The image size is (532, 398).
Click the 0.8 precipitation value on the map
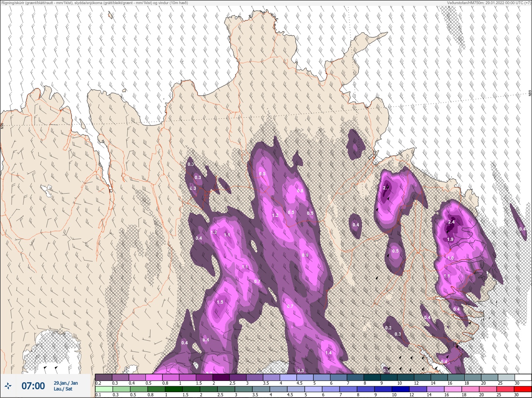click(x=300, y=191)
